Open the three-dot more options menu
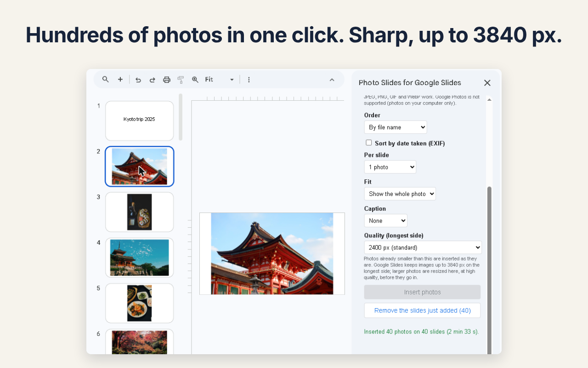 pyautogui.click(x=249, y=80)
